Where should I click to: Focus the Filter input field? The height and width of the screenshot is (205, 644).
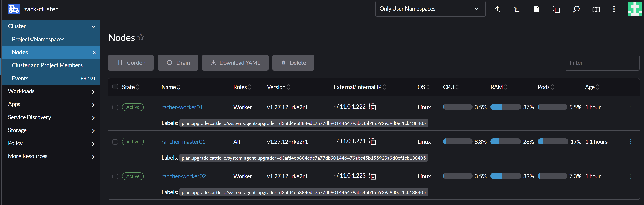tap(602, 63)
